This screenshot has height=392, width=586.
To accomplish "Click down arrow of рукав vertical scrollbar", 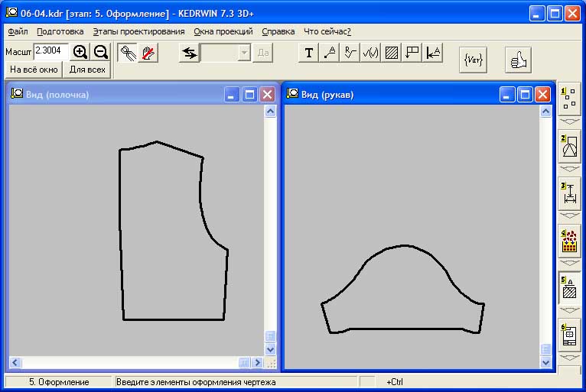I will [x=545, y=362].
